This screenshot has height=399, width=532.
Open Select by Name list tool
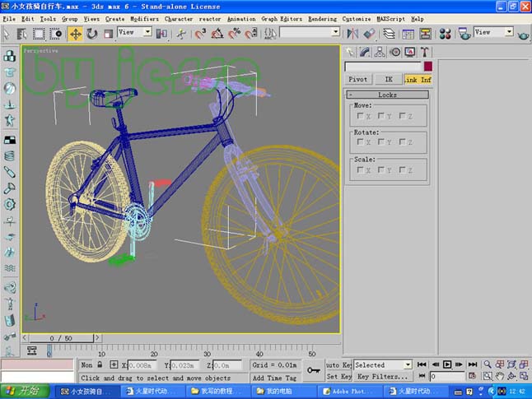click(x=22, y=34)
